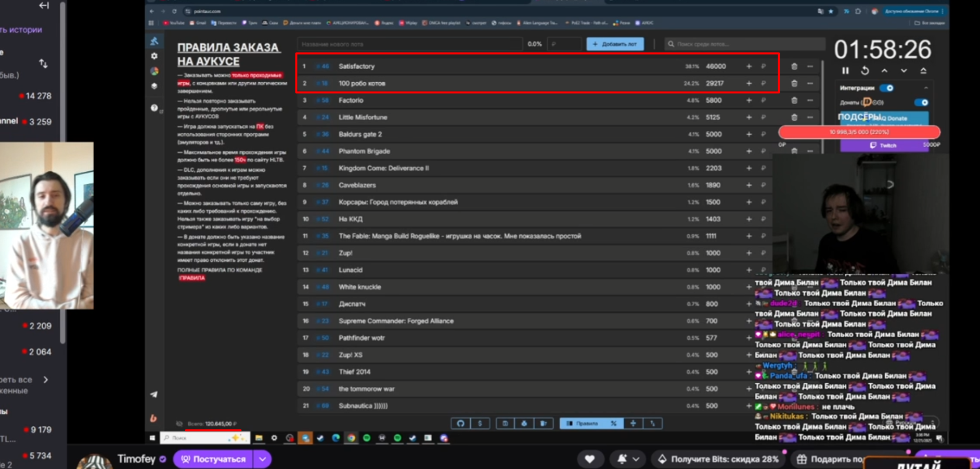Expand the 'еть все' list chevron in left sidebar
Viewport: 980px width, 469px height.
pyautogui.click(x=46, y=379)
